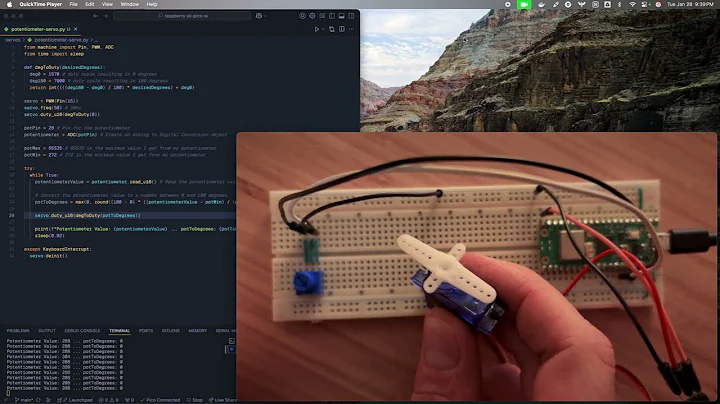720x404 pixels.
Task: Toggle the secondary side bar
Action: [x=351, y=16]
